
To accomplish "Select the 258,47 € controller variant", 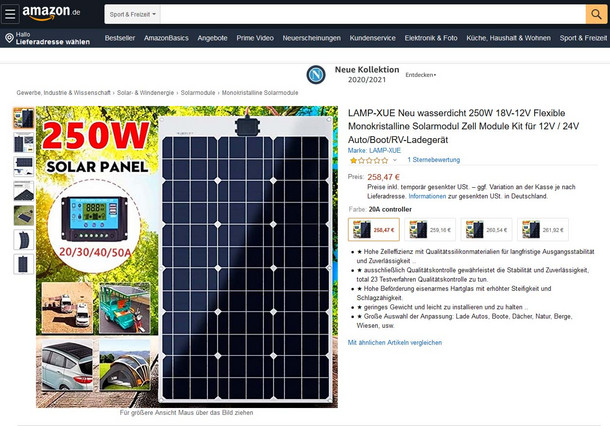I will click(x=372, y=229).
